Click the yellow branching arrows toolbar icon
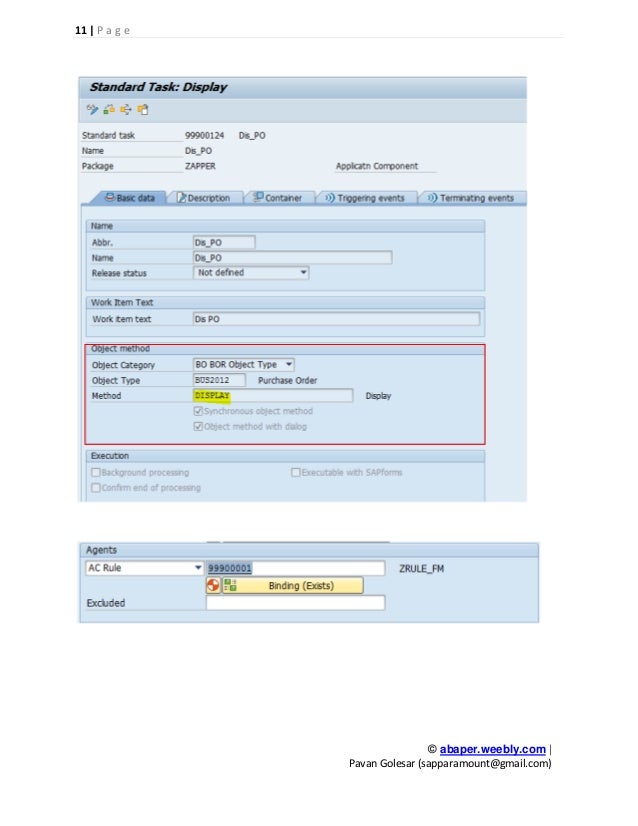The image size is (638, 826). pyautogui.click(x=126, y=110)
